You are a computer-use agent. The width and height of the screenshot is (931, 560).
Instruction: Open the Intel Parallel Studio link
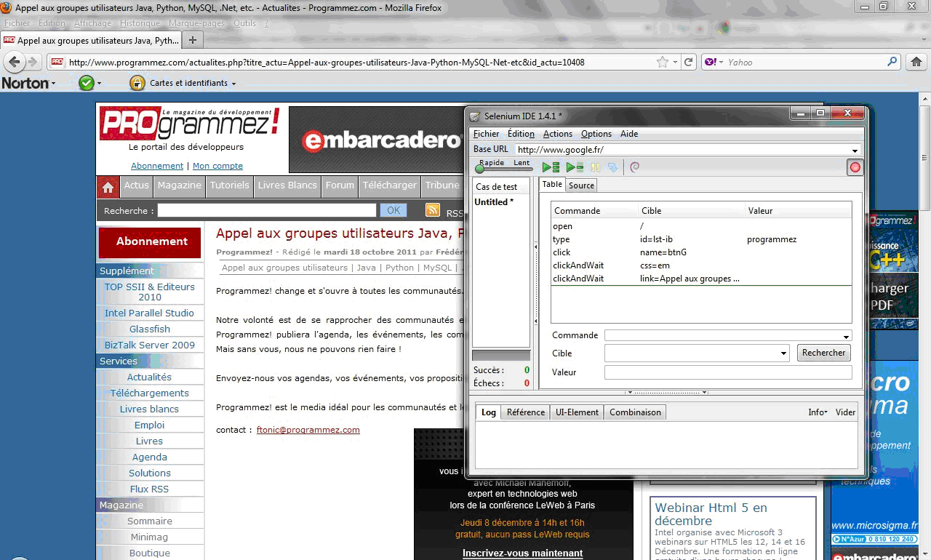(149, 313)
